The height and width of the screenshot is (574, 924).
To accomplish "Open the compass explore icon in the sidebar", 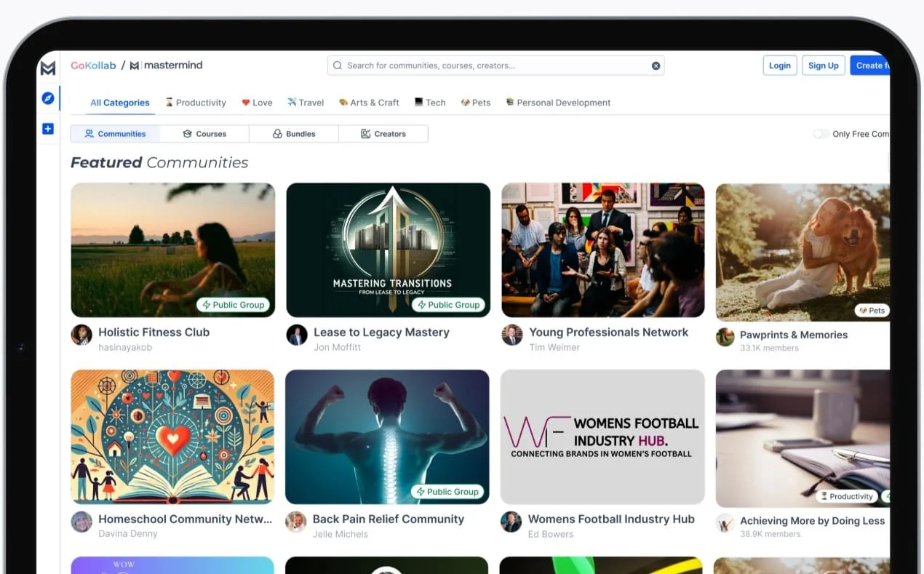I will coord(48,98).
